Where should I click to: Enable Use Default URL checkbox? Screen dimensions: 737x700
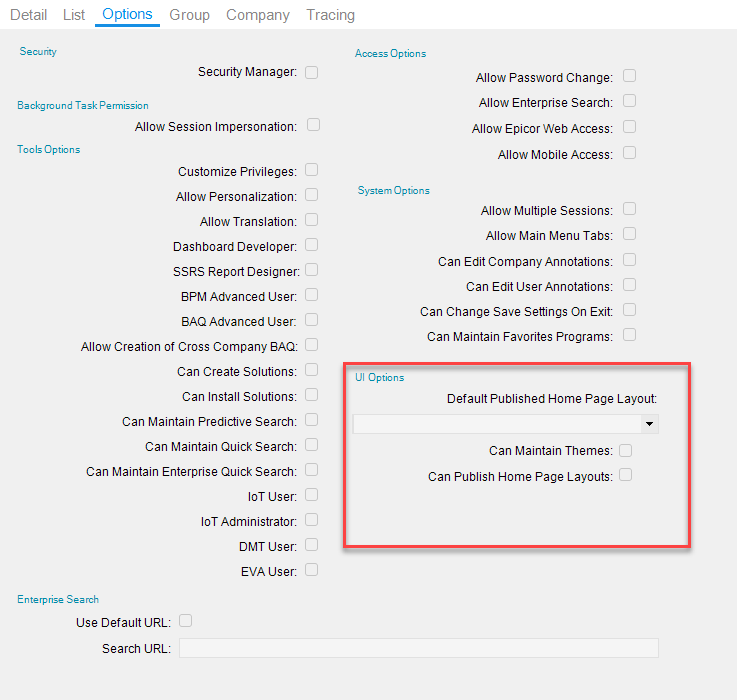pos(185,621)
